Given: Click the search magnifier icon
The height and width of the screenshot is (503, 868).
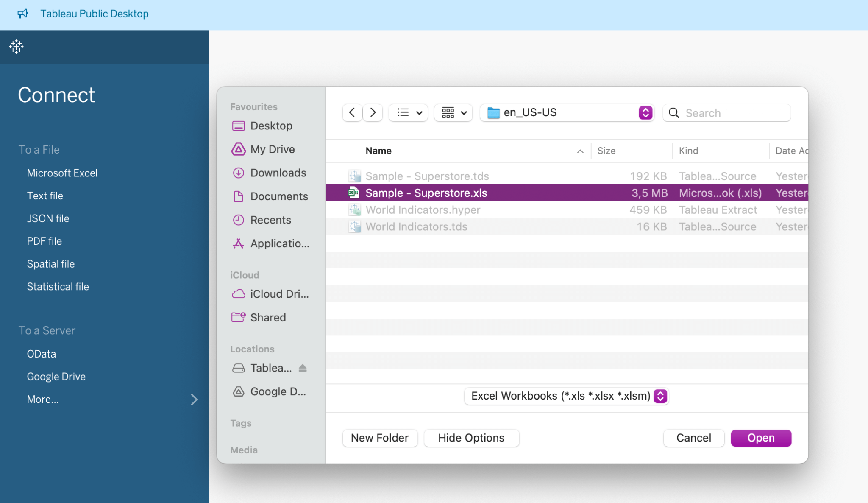Looking at the screenshot, I should [674, 113].
